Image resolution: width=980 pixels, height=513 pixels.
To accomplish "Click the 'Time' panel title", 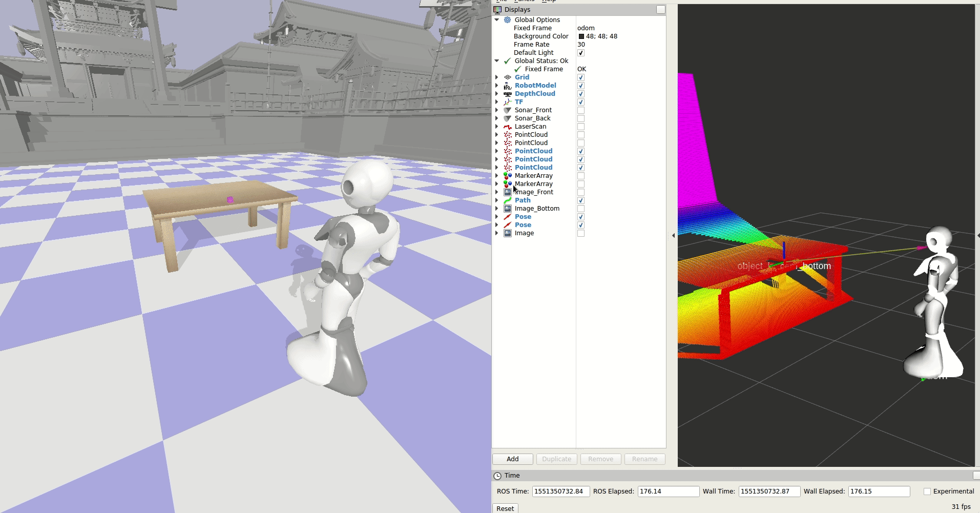I will tap(512, 476).
